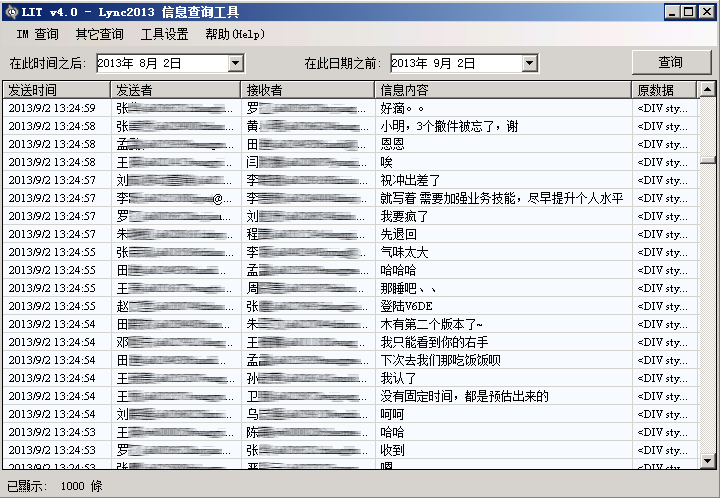The height and width of the screenshot is (498, 720).
Task: Sort by 接收者 column header
Action: (x=307, y=90)
